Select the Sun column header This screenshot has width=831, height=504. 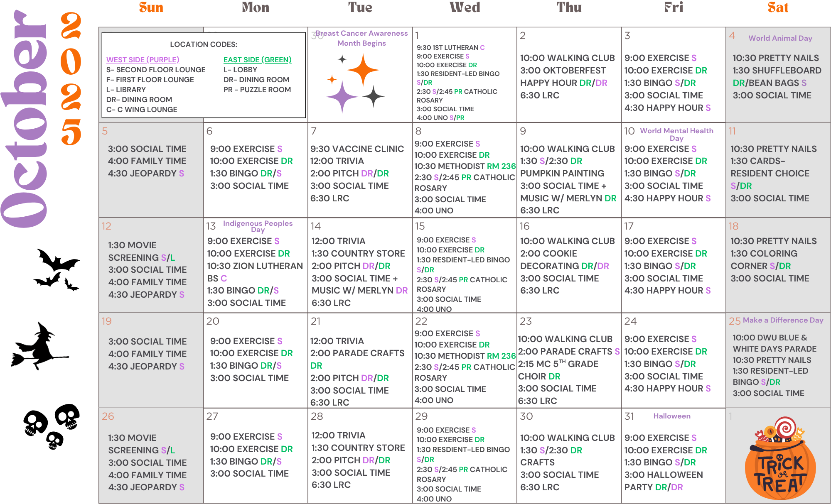[151, 7]
